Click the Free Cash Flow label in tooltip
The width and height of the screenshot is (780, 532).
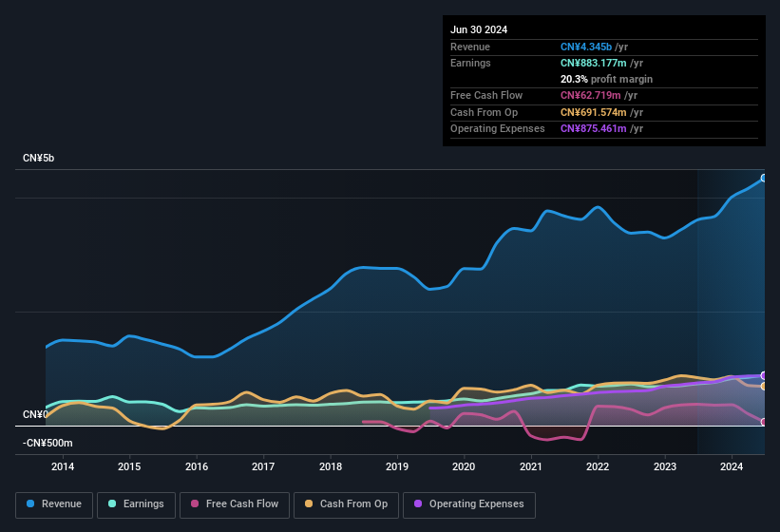click(486, 95)
